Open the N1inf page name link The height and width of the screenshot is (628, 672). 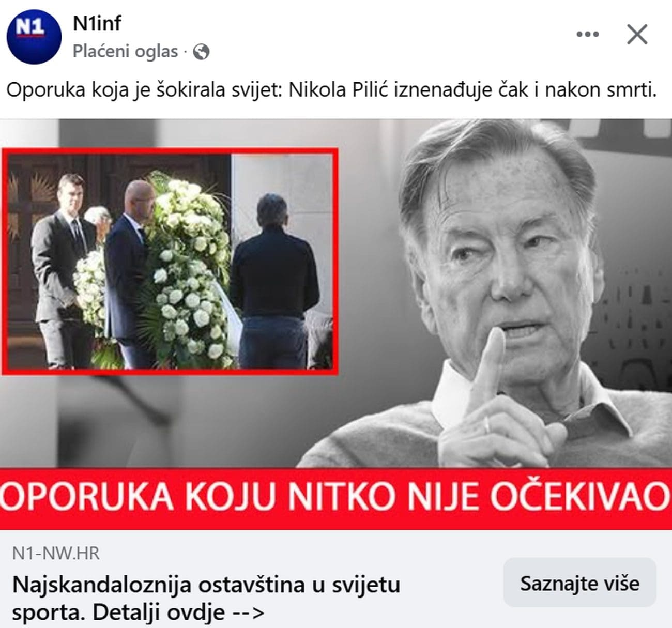pyautogui.click(x=97, y=24)
